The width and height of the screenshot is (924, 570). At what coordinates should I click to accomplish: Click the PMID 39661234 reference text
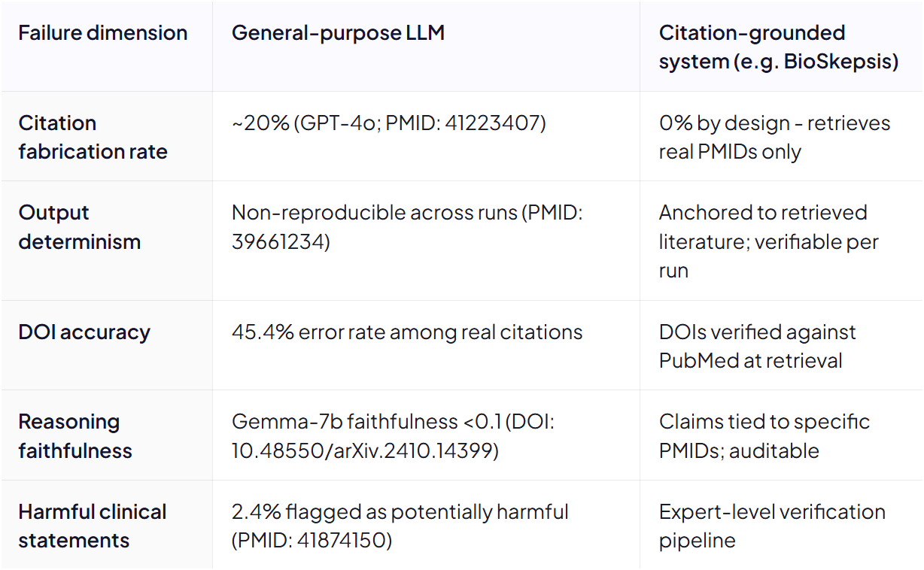pos(407,227)
